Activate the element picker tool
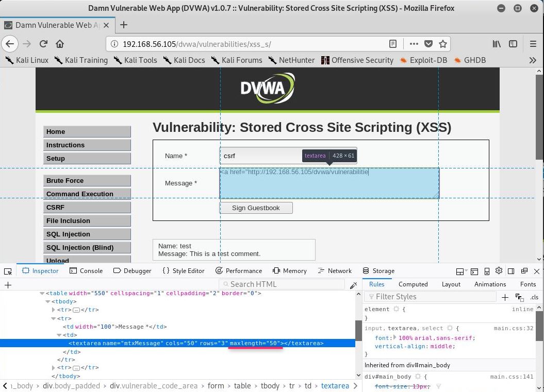Image resolution: width=544 pixels, height=392 pixels. 8,271
